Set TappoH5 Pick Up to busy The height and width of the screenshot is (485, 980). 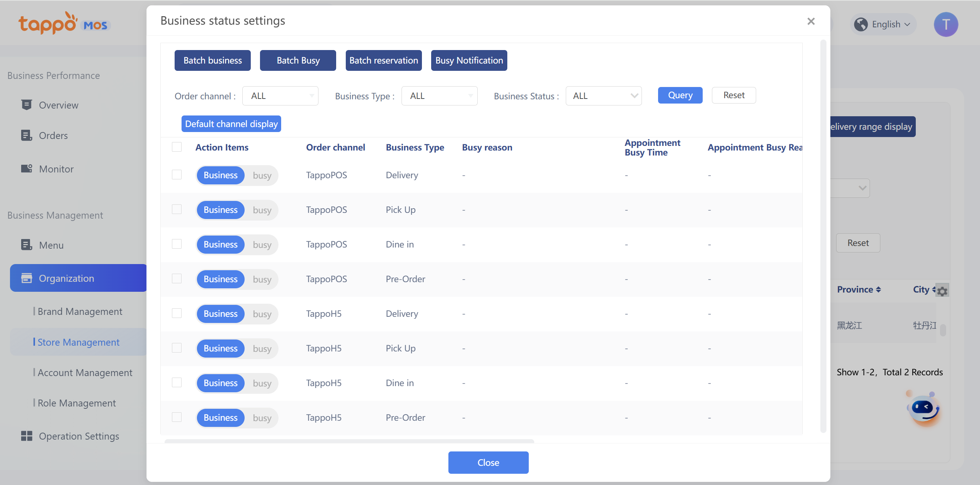click(262, 348)
